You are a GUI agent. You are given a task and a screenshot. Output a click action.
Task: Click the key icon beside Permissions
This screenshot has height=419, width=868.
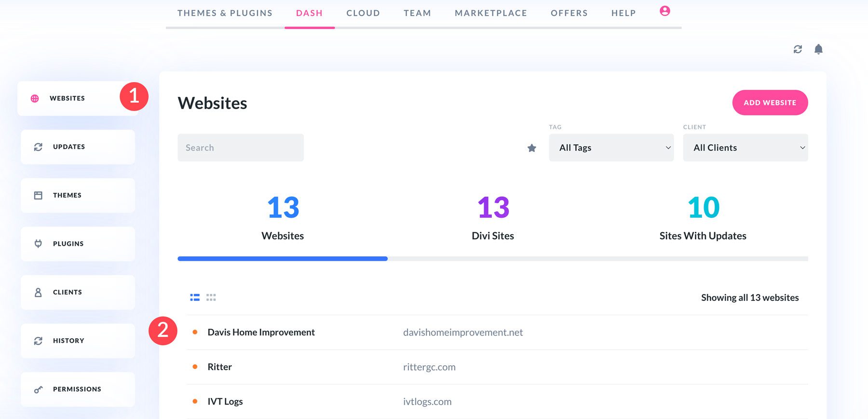(38, 389)
